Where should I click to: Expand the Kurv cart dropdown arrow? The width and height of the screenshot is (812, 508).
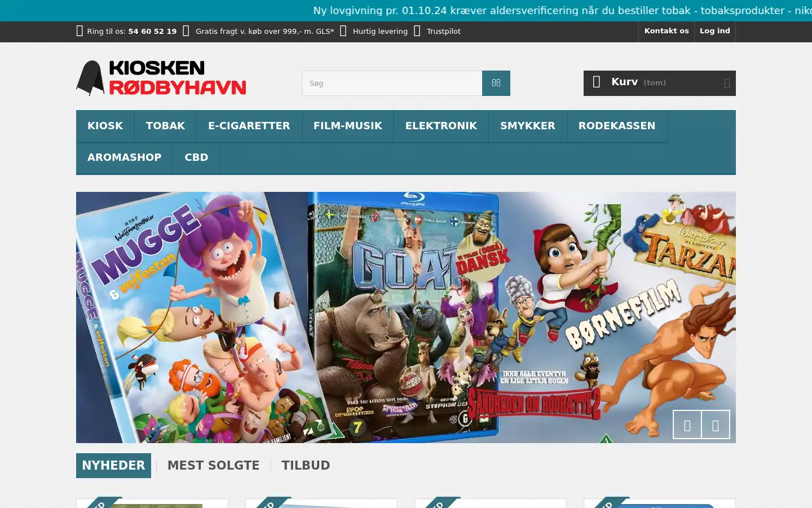(727, 84)
